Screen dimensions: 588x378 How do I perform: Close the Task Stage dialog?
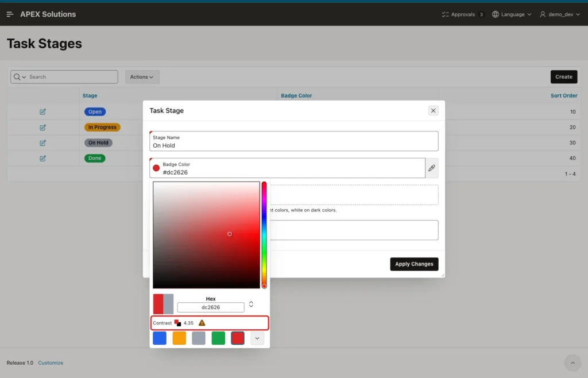pyautogui.click(x=433, y=111)
